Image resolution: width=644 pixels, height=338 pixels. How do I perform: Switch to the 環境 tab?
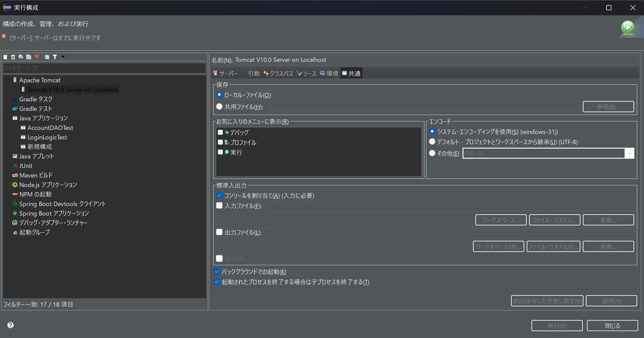[x=329, y=73]
